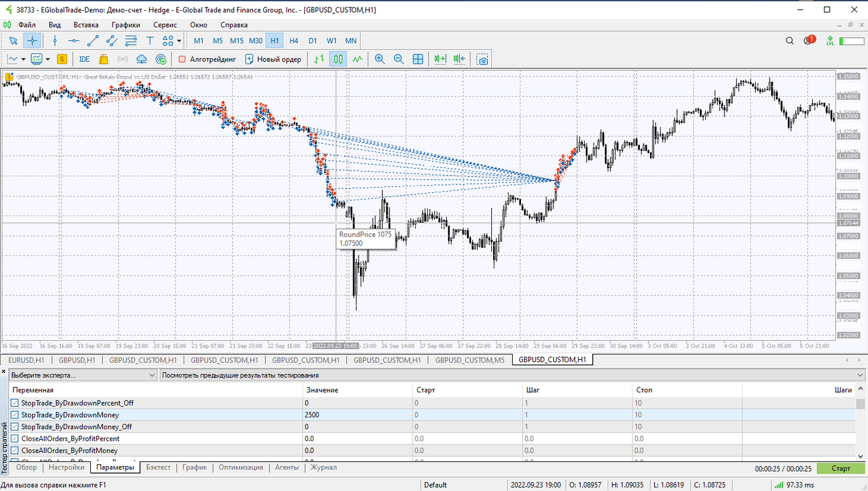
Task: Open the Графики menu
Action: pos(126,25)
